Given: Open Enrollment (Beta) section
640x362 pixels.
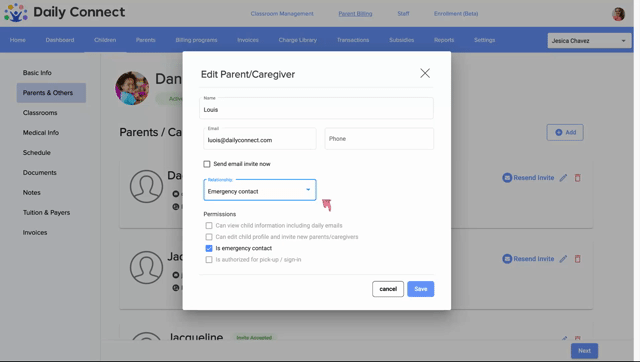Looking at the screenshot, I should [x=456, y=13].
